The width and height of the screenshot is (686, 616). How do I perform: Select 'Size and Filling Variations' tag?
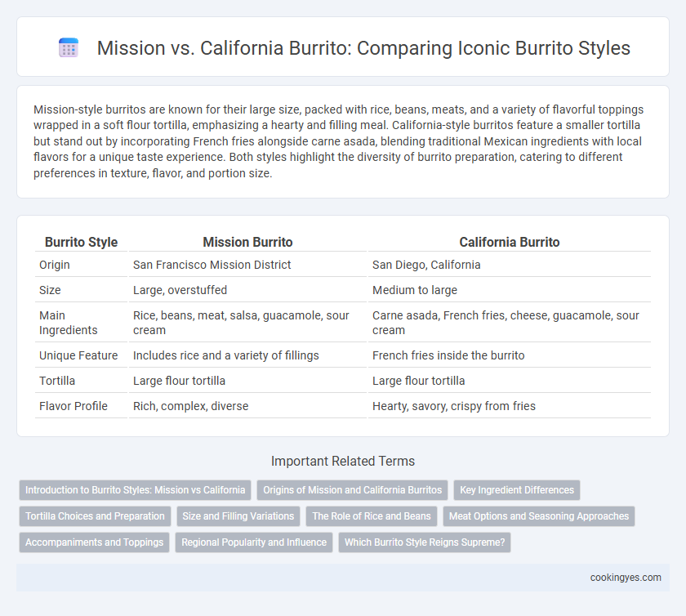(238, 516)
